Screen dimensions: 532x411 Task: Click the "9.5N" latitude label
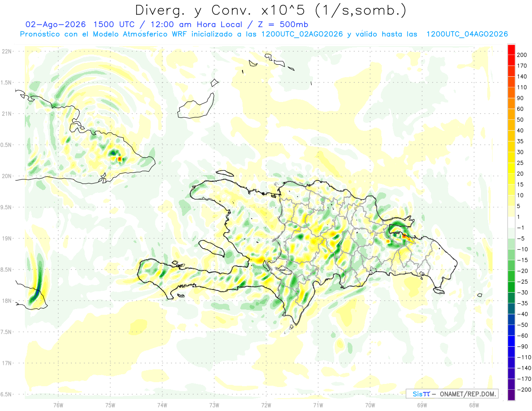7,207
